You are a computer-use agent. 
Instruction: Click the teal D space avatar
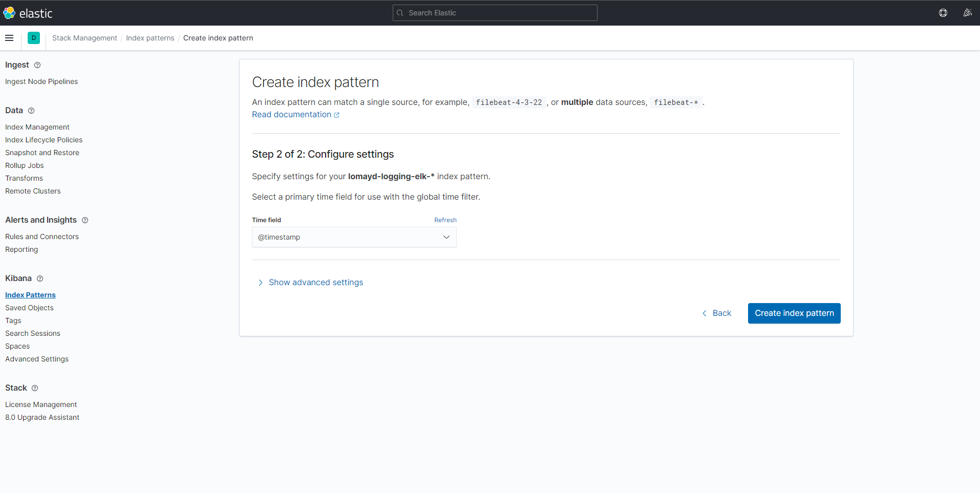point(33,38)
